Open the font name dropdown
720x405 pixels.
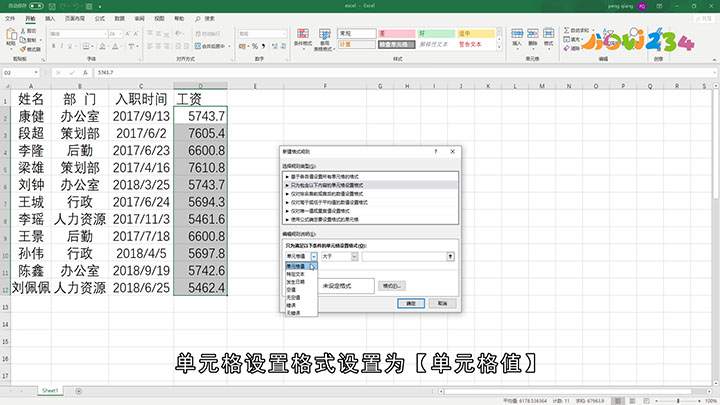(105, 34)
